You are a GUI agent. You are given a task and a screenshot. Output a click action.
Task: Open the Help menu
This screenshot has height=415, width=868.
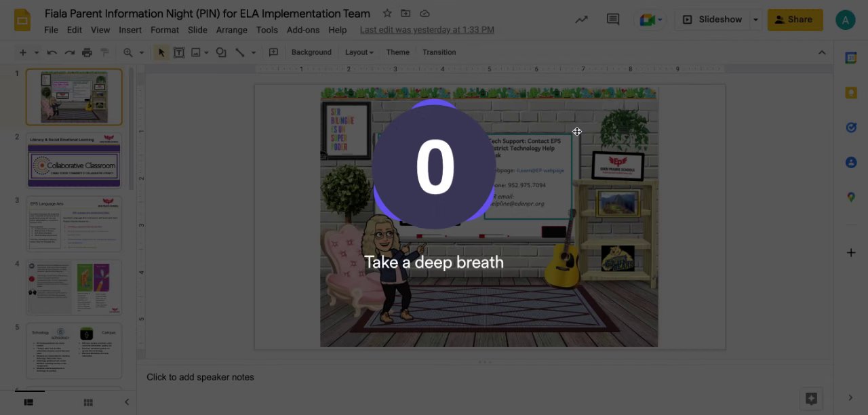[x=338, y=30]
